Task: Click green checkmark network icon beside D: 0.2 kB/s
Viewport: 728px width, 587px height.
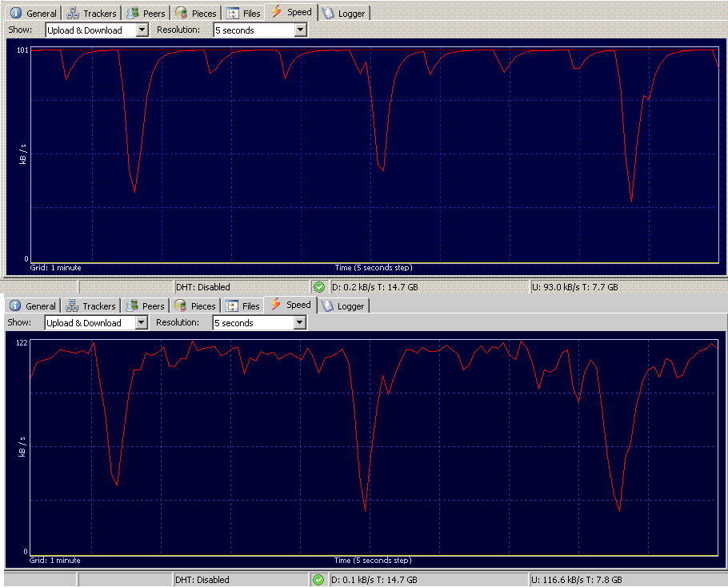Action: (319, 287)
